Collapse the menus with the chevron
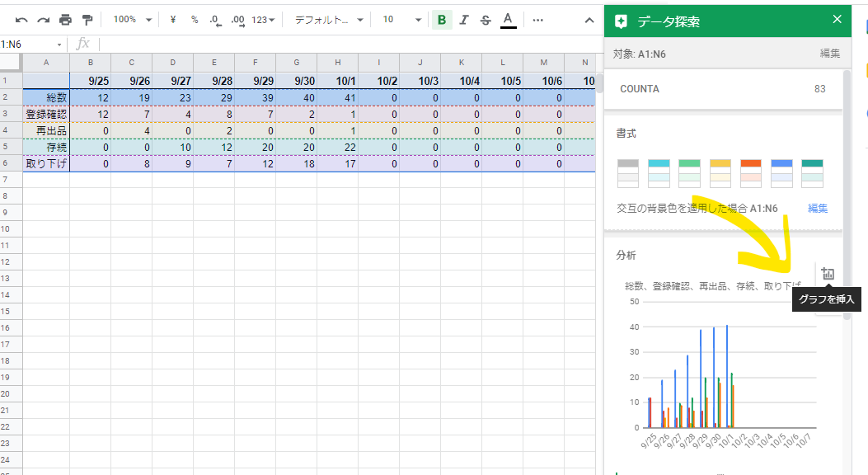Image resolution: width=868 pixels, height=475 pixels. point(589,21)
